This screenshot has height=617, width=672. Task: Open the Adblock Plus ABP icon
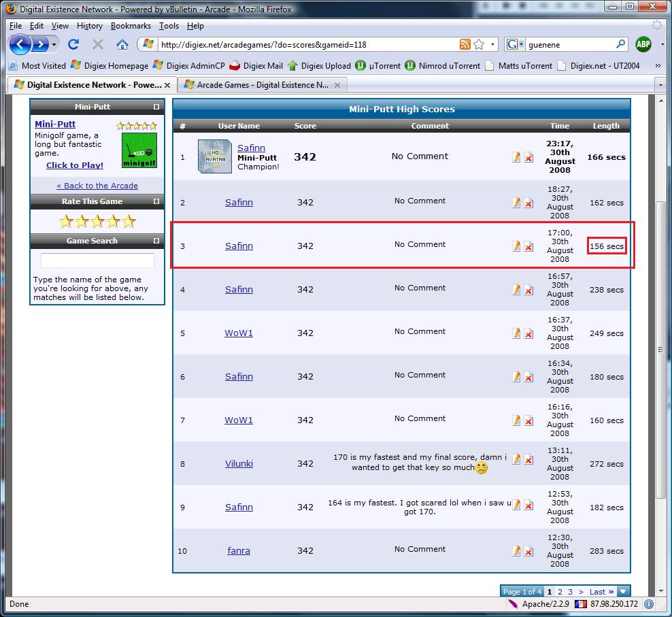pos(643,44)
